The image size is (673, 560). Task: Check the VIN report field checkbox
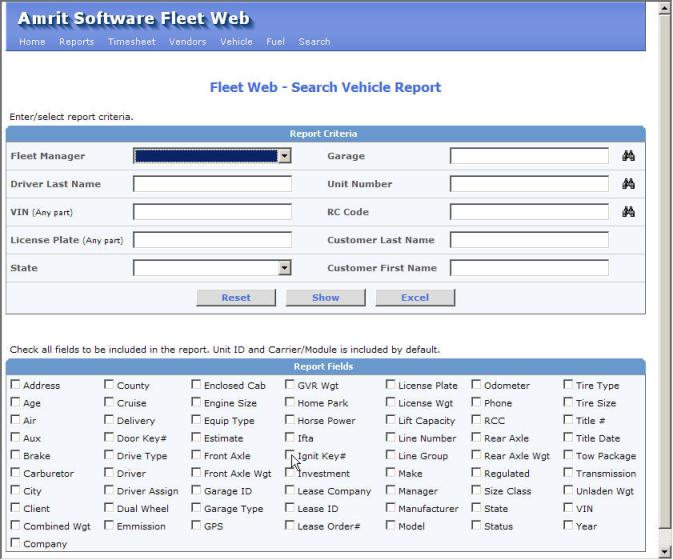(568, 508)
